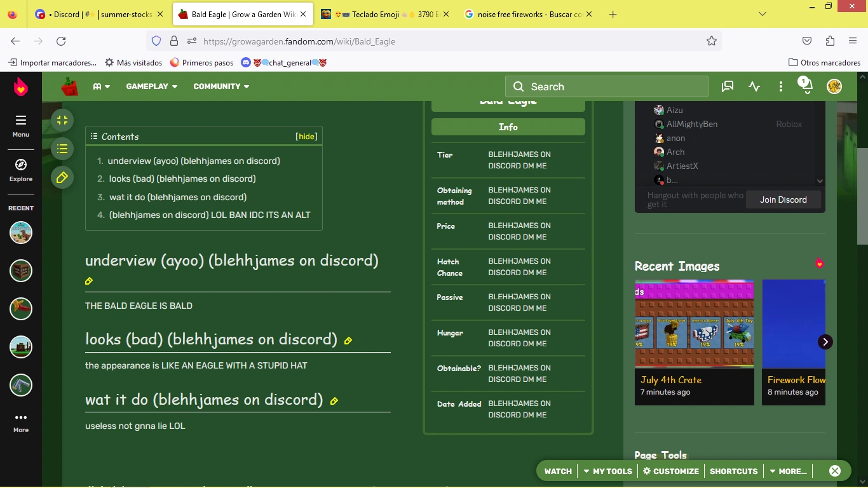Viewport: 868px width, 488px height.
Task: Open the COMMUNITY dropdown
Action: pos(221,86)
